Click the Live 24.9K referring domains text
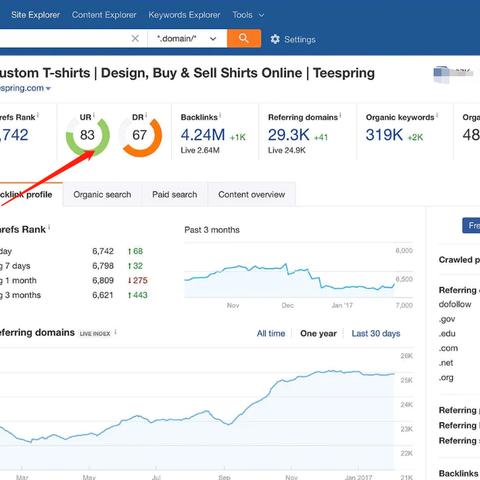 click(x=287, y=150)
